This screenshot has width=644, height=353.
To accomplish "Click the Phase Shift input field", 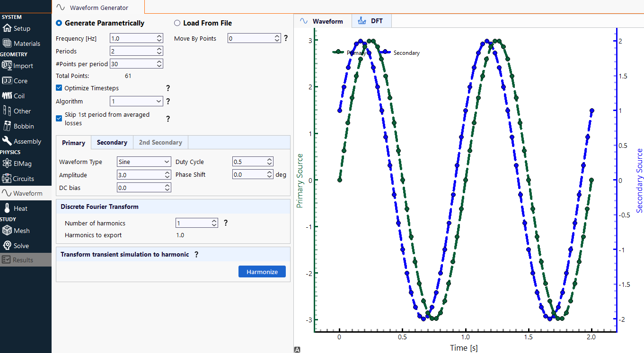I will point(253,174).
